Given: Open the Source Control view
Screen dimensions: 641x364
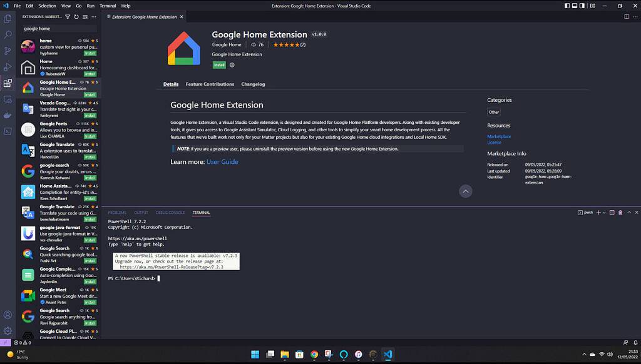Looking at the screenshot, I should click(x=8, y=50).
